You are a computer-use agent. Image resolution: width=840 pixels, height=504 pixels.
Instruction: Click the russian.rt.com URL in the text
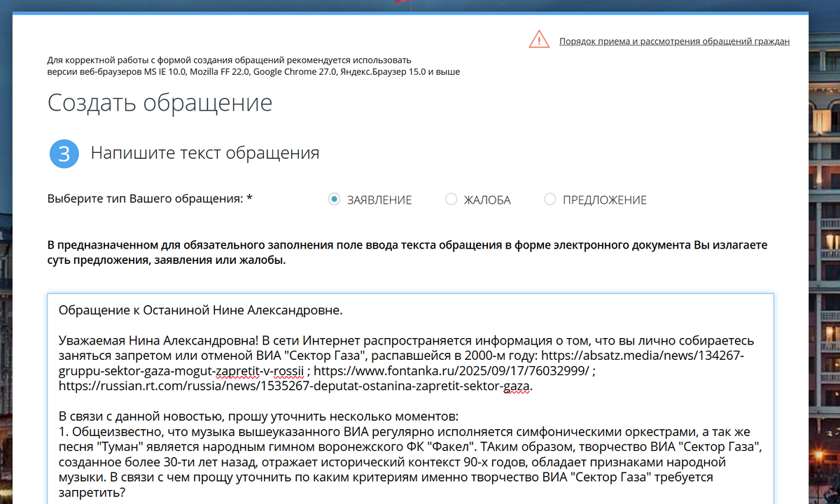tap(295, 386)
